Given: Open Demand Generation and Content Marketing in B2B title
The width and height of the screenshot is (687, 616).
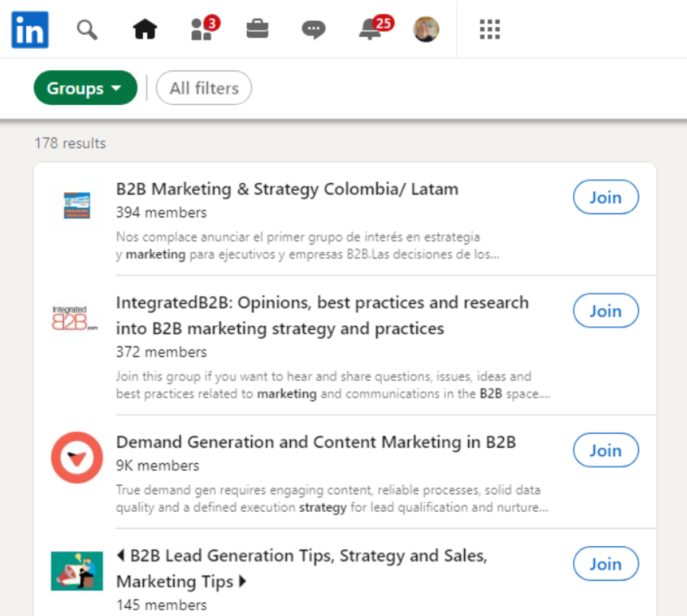Looking at the screenshot, I should (x=316, y=442).
